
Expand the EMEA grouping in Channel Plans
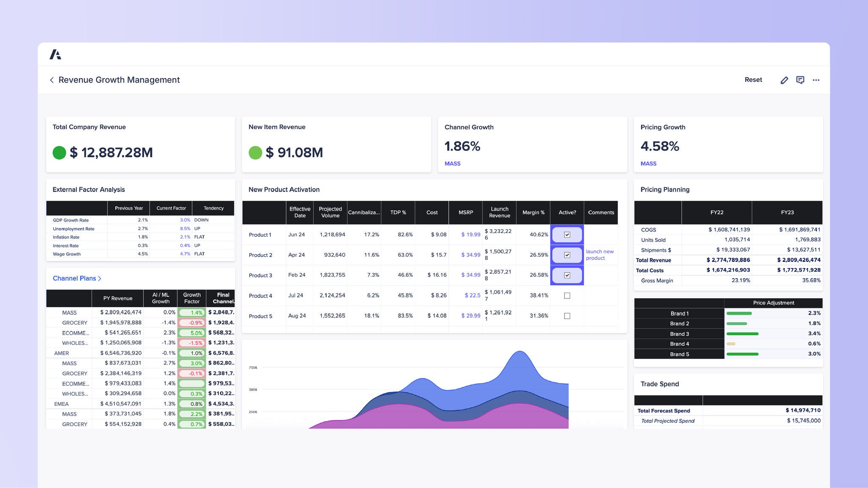(x=62, y=404)
